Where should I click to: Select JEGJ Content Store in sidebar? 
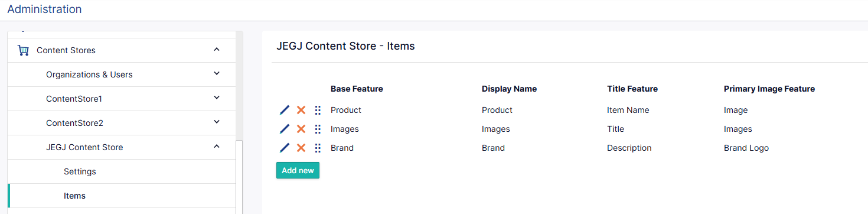pos(84,147)
